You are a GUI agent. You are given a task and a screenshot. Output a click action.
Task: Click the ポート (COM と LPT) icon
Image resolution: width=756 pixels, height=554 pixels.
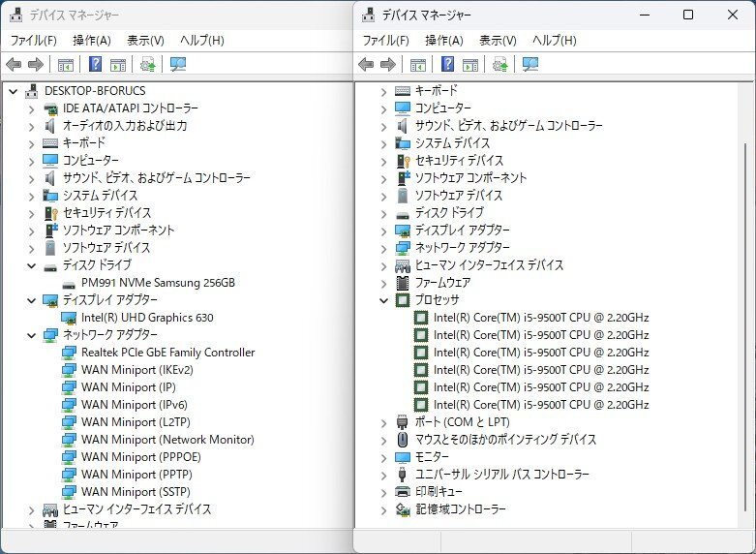403,422
